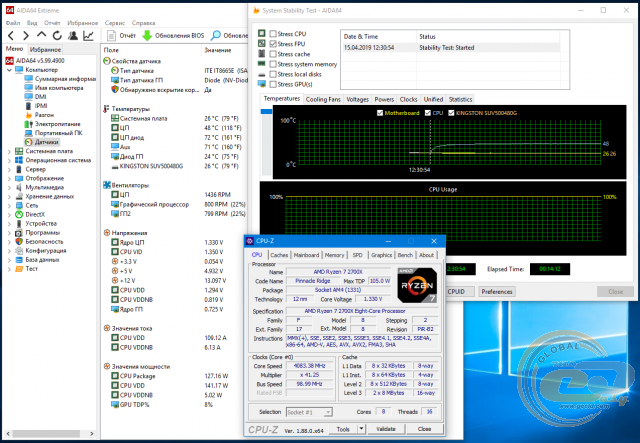This screenshot has height=443, width=640.
Task: Open the Bench tab in CPU-Z
Action: coord(405,255)
